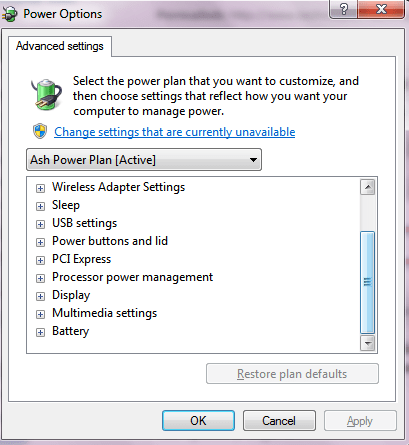409x445 pixels.
Task: Open the help question mark button
Action: [343, 9]
